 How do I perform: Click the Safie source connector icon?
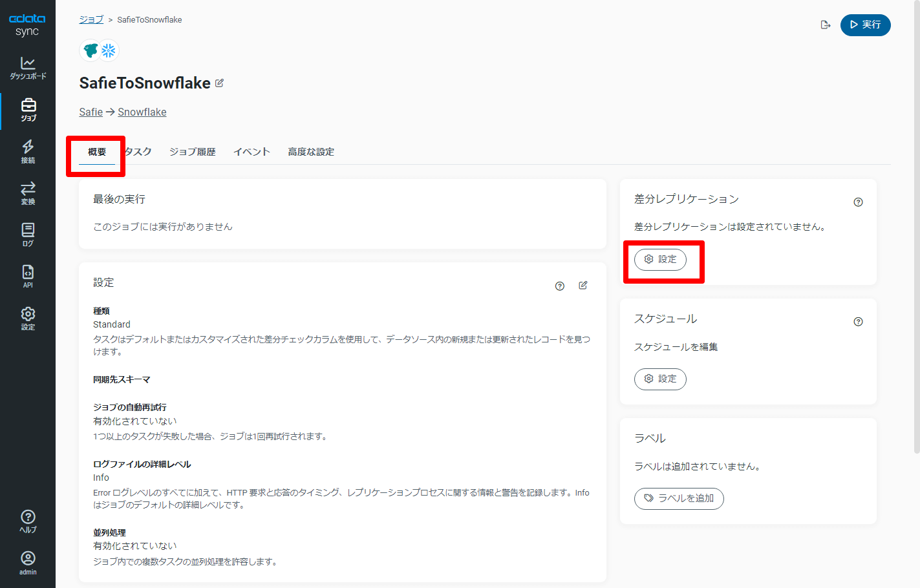(x=91, y=50)
